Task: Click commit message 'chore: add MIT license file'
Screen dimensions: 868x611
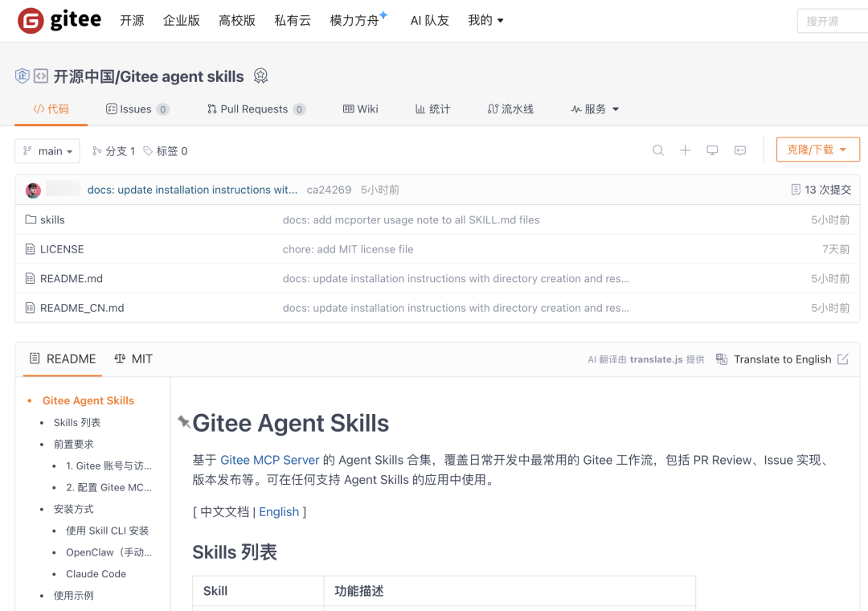Action: [348, 249]
